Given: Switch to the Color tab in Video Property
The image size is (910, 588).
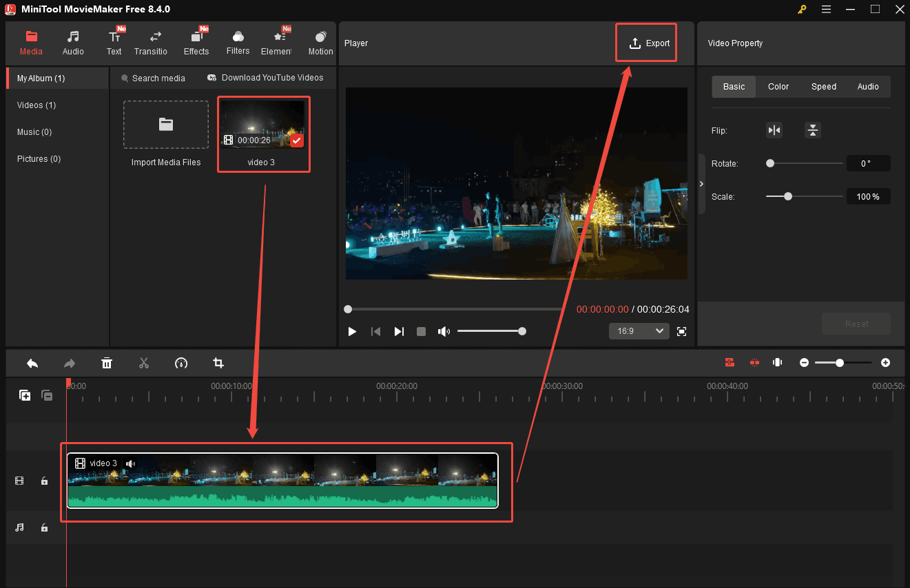Looking at the screenshot, I should [x=778, y=86].
